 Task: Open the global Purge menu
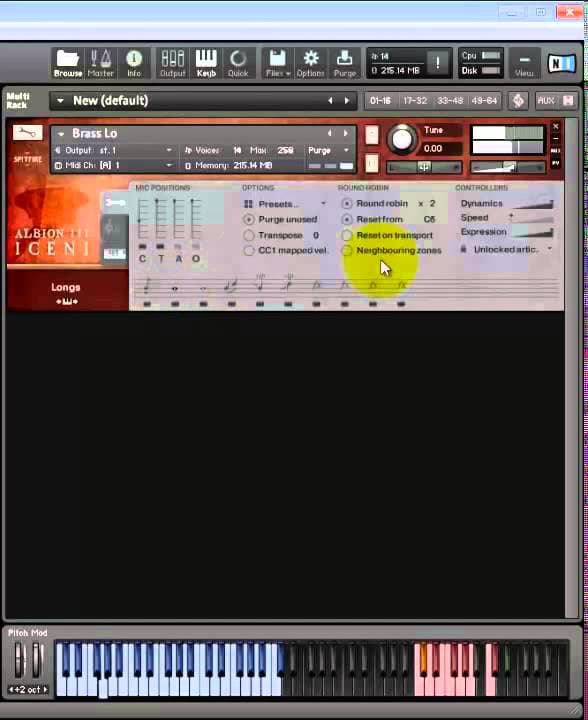(x=344, y=63)
